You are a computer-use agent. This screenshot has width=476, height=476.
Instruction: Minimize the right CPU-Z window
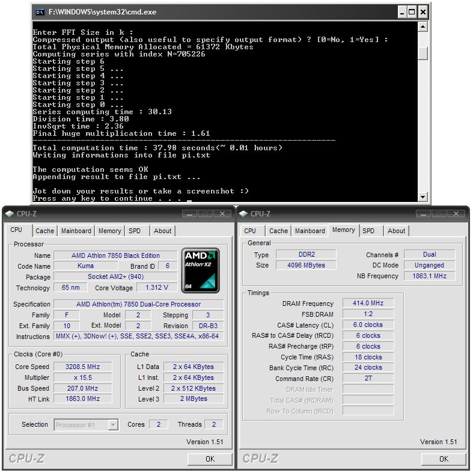pos(424,214)
